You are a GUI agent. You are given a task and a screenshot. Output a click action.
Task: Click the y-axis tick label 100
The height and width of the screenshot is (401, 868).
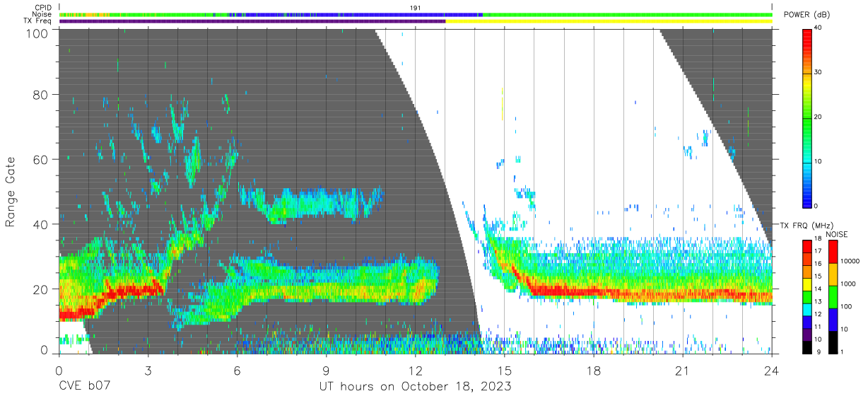[37, 33]
